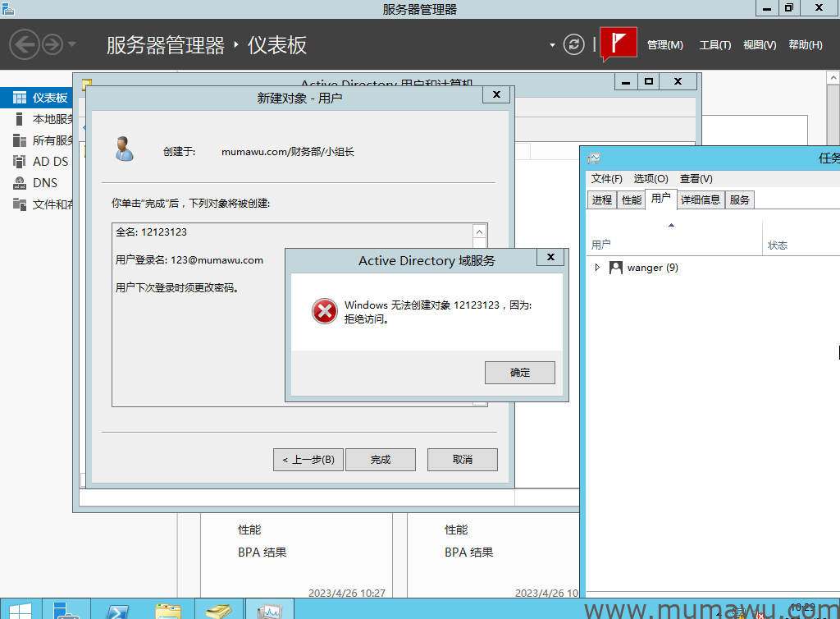Image resolution: width=840 pixels, height=619 pixels.
Task: Open the performance monitor taskbar icon
Action: click(x=270, y=611)
